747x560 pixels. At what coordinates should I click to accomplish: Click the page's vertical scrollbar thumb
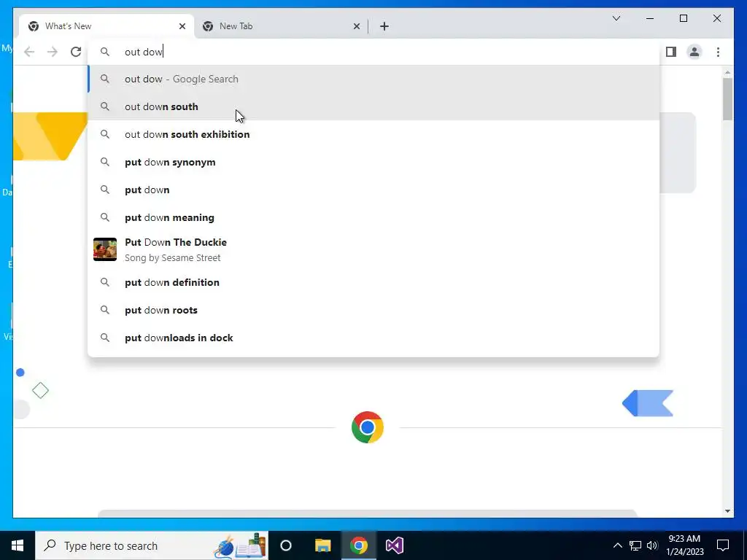pos(727,99)
